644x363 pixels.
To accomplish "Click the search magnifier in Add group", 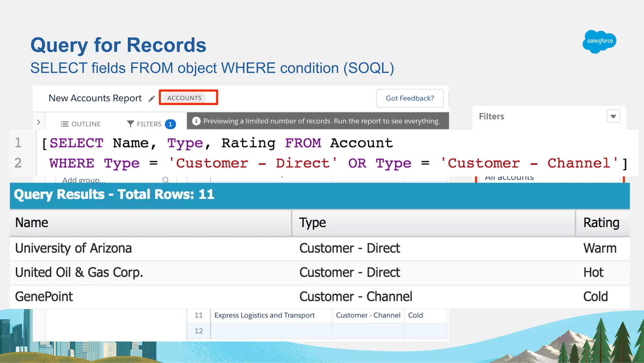I will coord(165,180).
